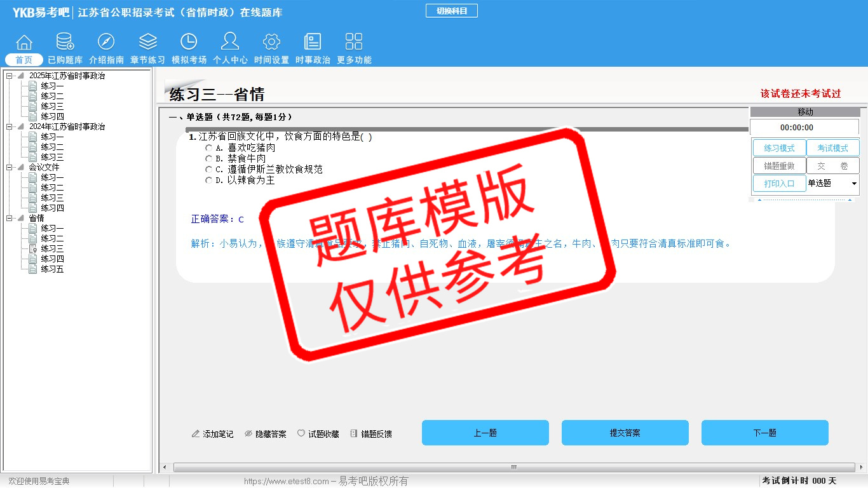Click the 首页 home icon
The image size is (868, 488).
coord(24,43)
